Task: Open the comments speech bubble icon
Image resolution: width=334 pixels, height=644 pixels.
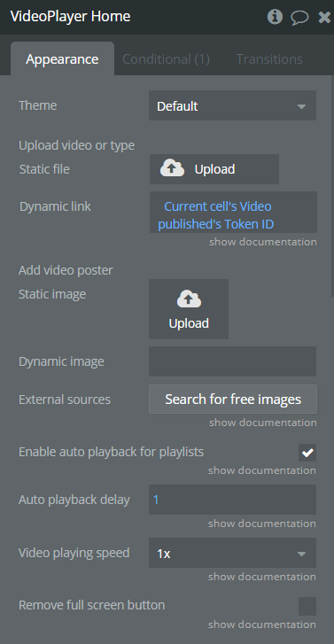Action: click(x=299, y=18)
